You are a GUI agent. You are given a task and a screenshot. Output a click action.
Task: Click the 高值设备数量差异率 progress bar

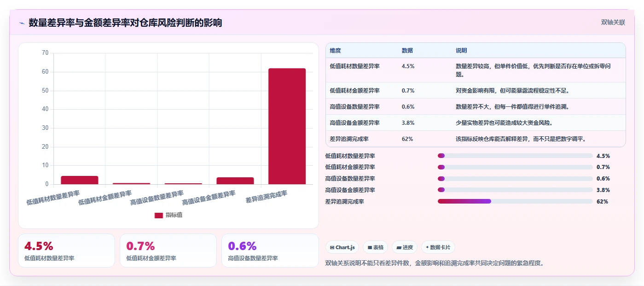(x=515, y=179)
